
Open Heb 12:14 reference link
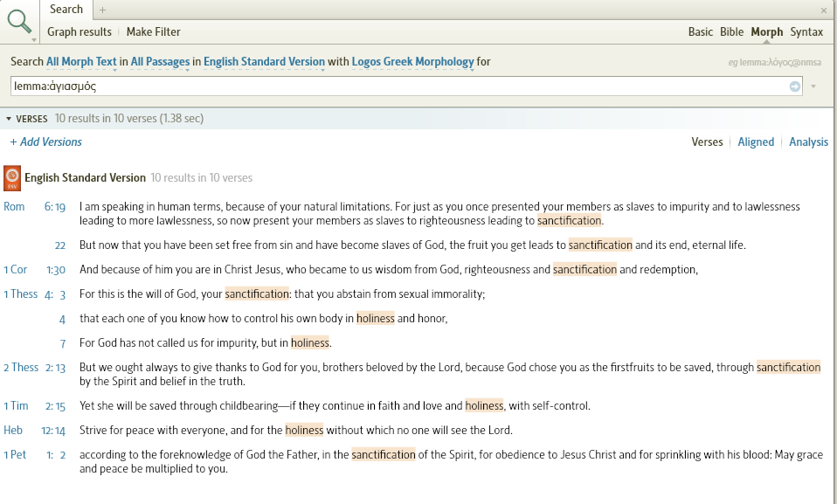pyautogui.click(x=35, y=431)
